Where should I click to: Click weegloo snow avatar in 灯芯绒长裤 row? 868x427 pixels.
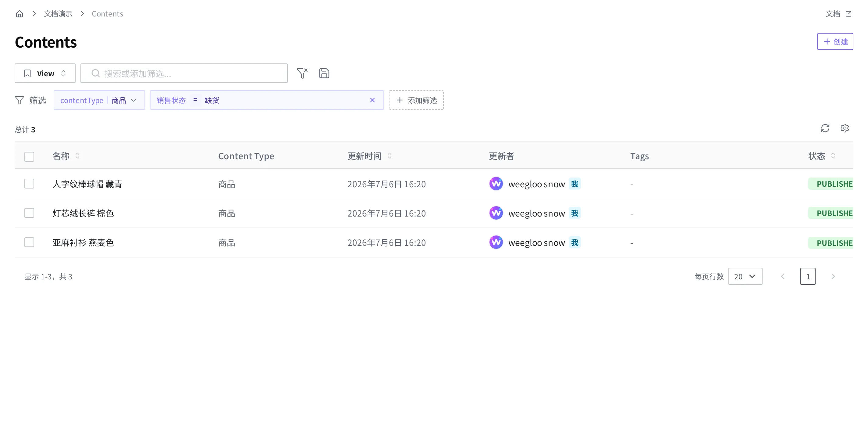(x=496, y=213)
